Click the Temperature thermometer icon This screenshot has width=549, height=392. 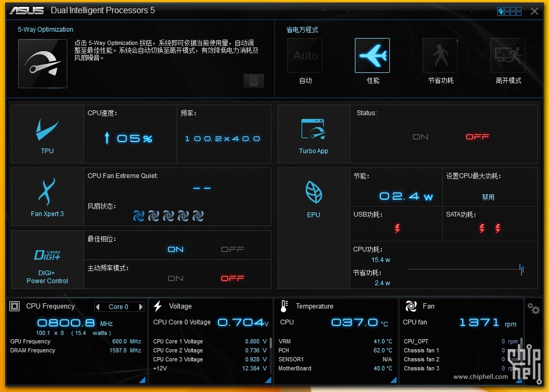[x=284, y=306]
